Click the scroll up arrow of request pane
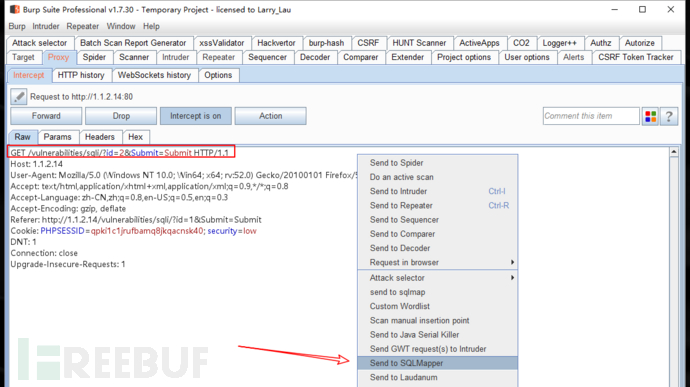Image resolution: width=690 pixels, height=387 pixels. pos(673,152)
